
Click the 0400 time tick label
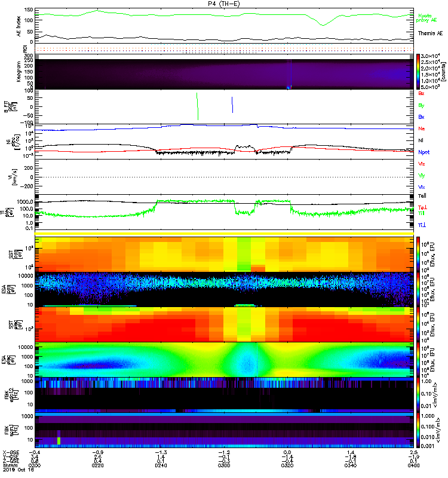pyautogui.click(x=413, y=465)
